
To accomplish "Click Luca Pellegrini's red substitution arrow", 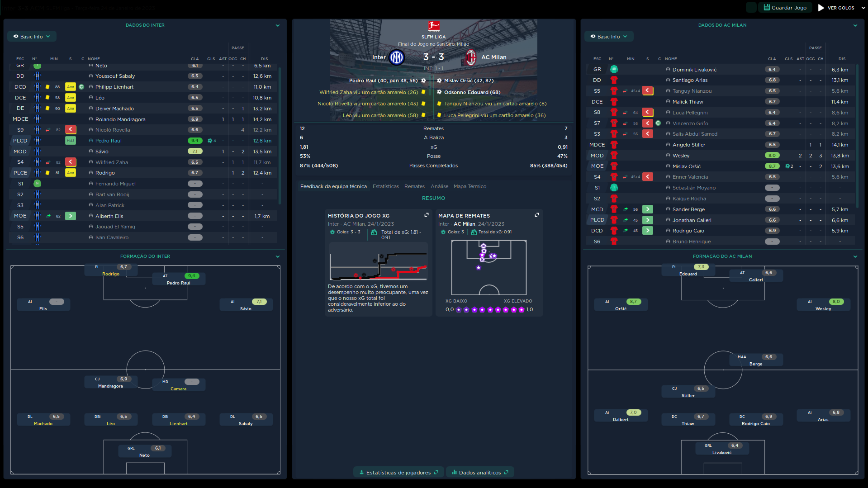I will point(648,113).
